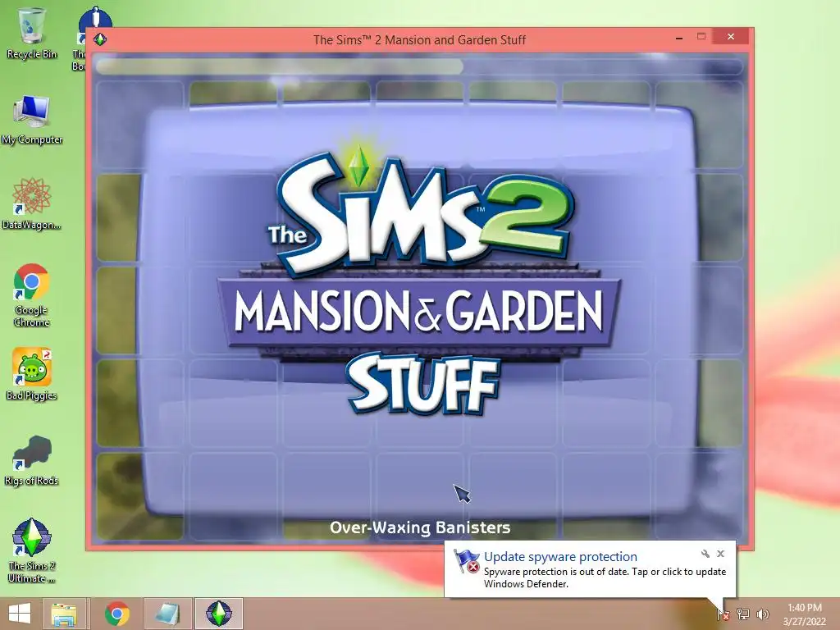840x630 pixels.
Task: Open Action Center flag tray icon
Action: point(723,614)
